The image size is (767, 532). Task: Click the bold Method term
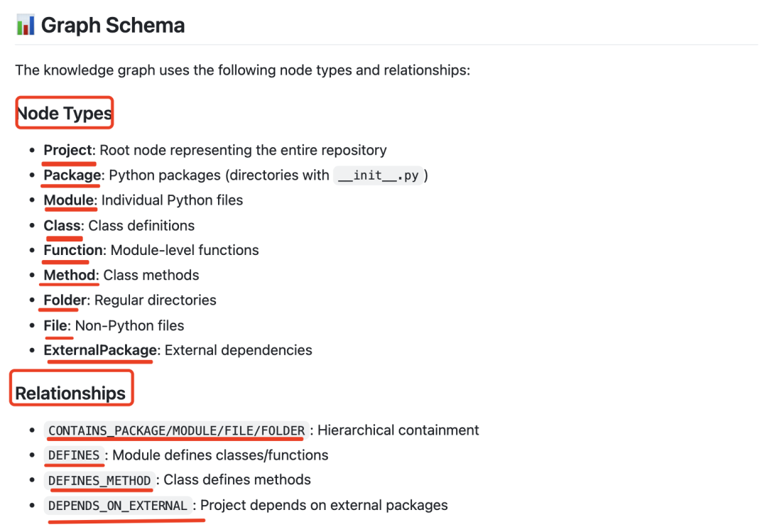[x=70, y=275]
